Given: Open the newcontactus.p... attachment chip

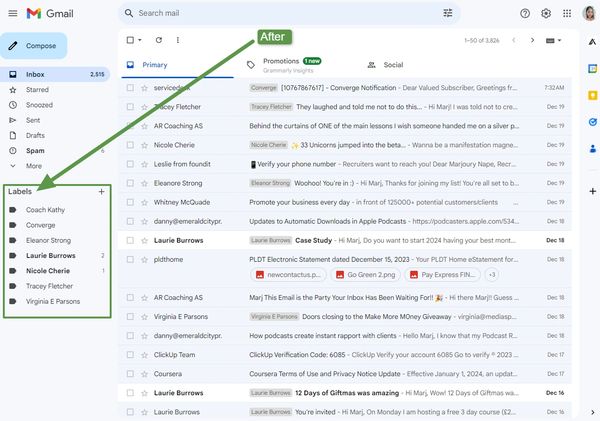Looking at the screenshot, I should click(288, 275).
